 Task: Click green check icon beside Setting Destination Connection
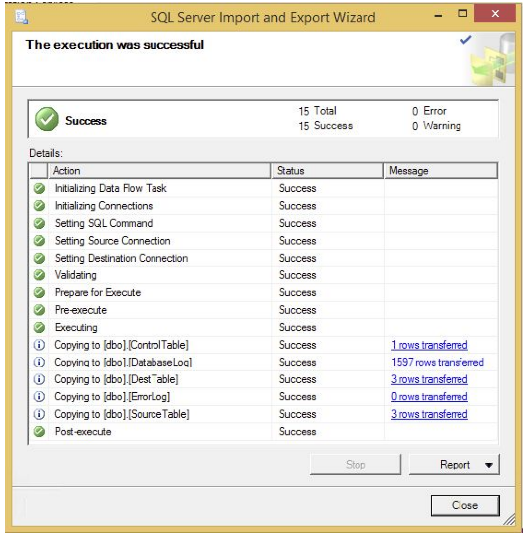(39, 258)
